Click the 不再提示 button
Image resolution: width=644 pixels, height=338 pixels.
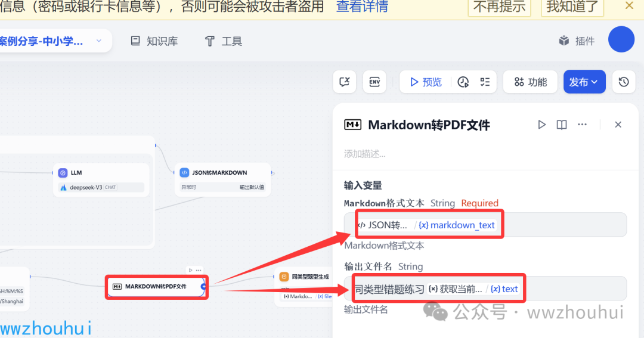click(x=500, y=7)
